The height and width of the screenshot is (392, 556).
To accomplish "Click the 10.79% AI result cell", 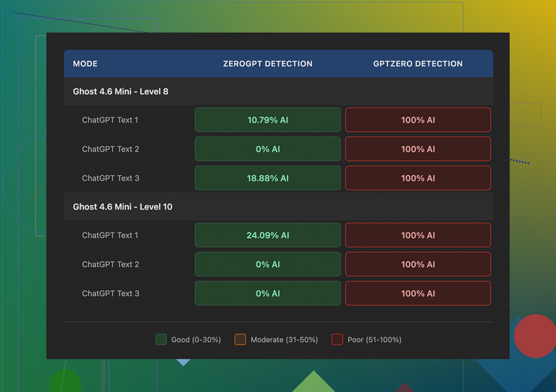I will pyautogui.click(x=268, y=120).
